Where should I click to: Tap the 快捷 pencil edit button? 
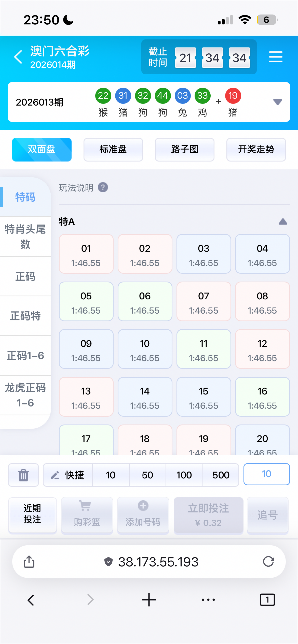pyautogui.click(x=68, y=475)
